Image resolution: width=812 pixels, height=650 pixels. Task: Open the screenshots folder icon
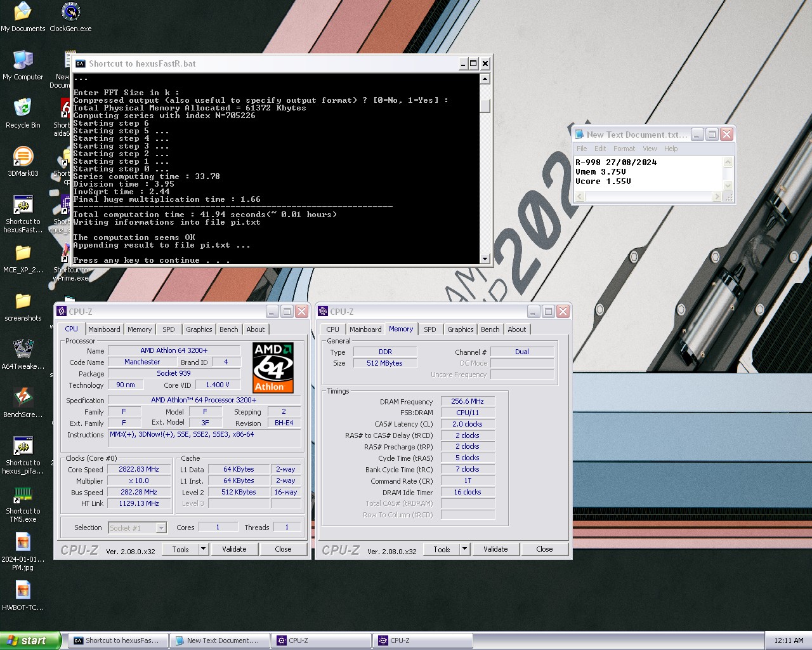click(23, 307)
